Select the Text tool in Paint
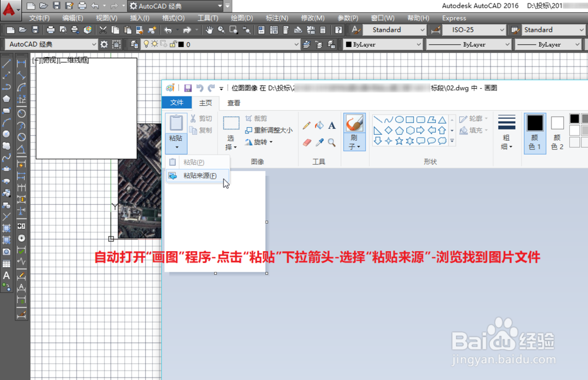The image size is (588, 380). (x=332, y=125)
